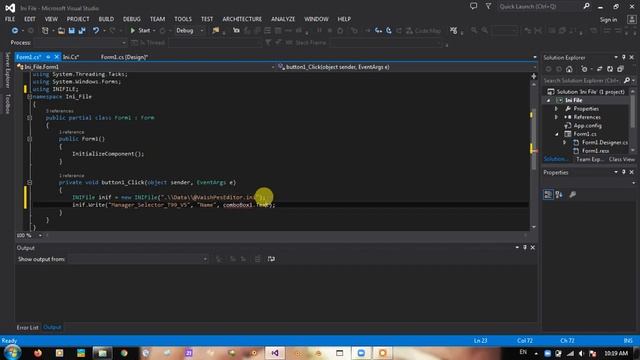Screen dimensions: 640x360
Task: Click the Step Over debug icon
Action: click(389, 31)
